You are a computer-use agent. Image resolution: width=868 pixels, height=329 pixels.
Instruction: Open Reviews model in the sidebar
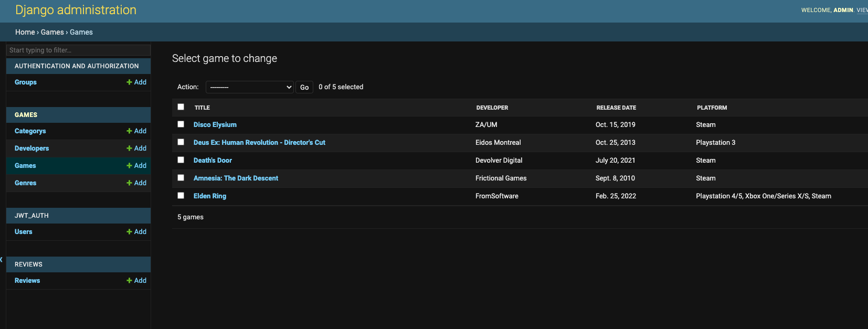[x=27, y=281]
